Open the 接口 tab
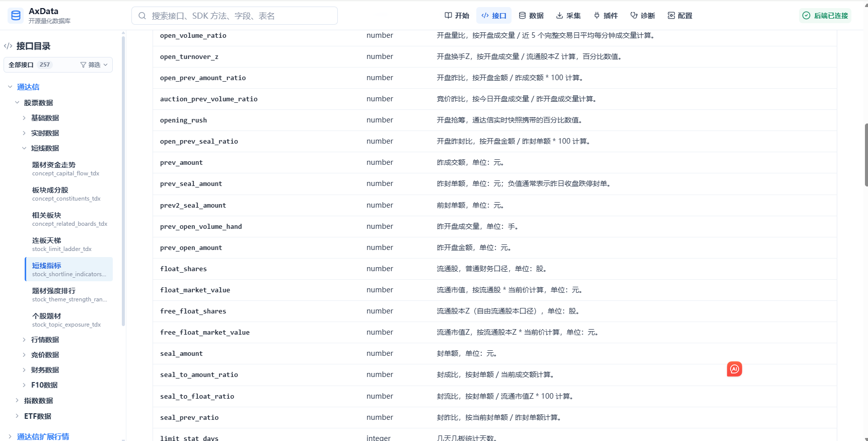Viewport: 868px width, 441px height. (494, 16)
